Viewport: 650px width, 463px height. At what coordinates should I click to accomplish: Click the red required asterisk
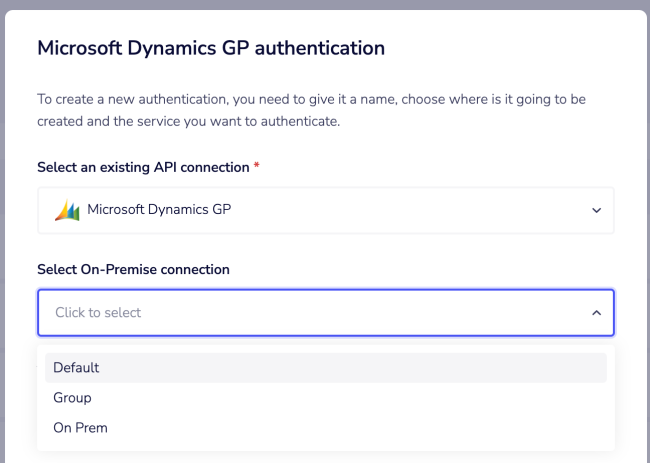tap(256, 165)
